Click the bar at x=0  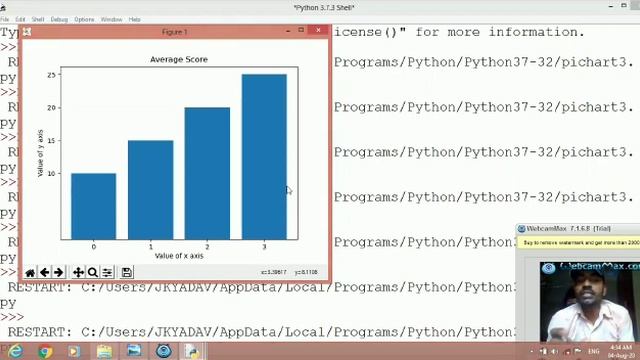(x=93, y=206)
